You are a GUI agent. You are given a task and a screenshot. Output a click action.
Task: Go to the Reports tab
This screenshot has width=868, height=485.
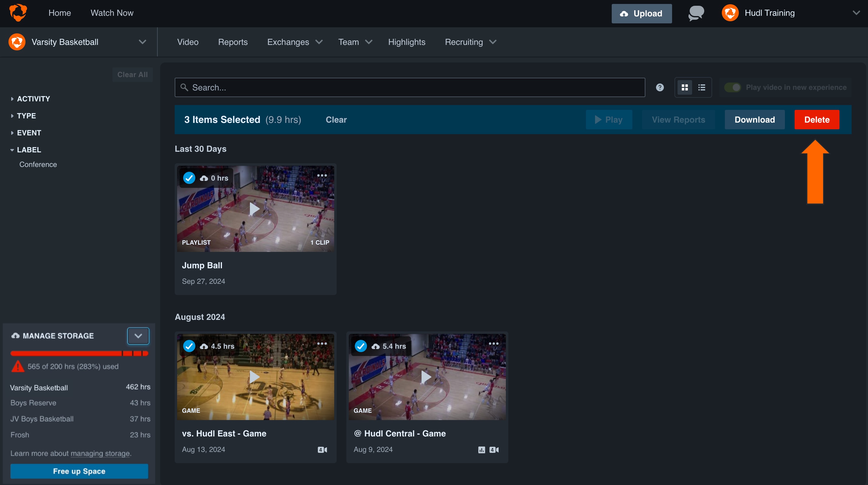pyautogui.click(x=233, y=42)
